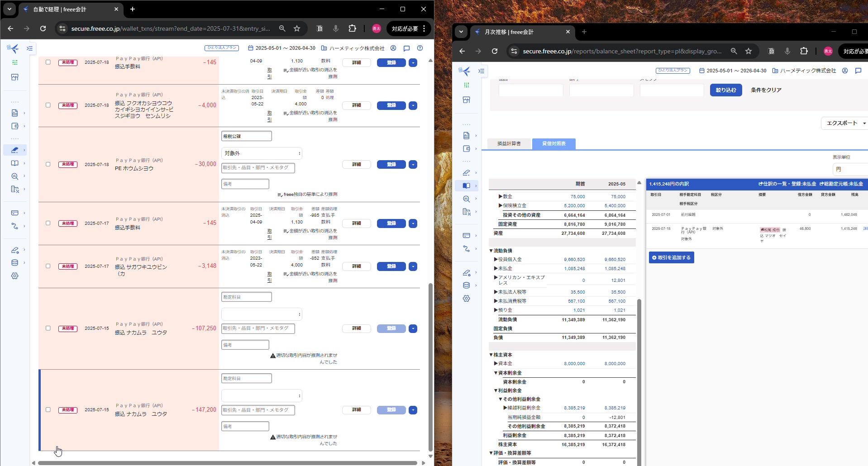Select checkbox for the -107,250 ナカムラ ユウタ row
This screenshot has width=868, height=466.
48,328
